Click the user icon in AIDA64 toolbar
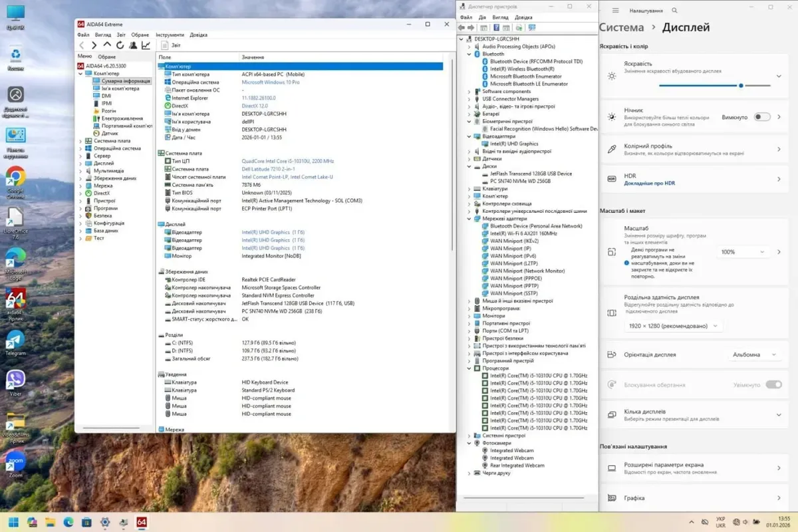The image size is (798, 532). coord(133,45)
